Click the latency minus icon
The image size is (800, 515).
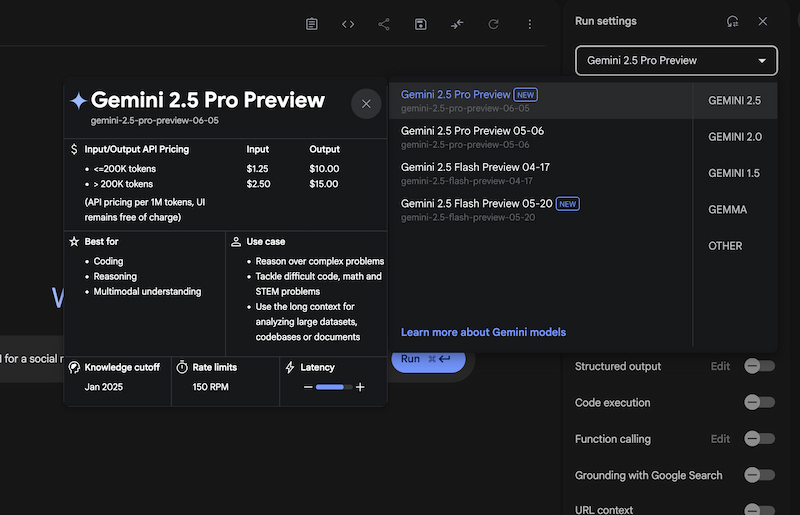[308, 387]
